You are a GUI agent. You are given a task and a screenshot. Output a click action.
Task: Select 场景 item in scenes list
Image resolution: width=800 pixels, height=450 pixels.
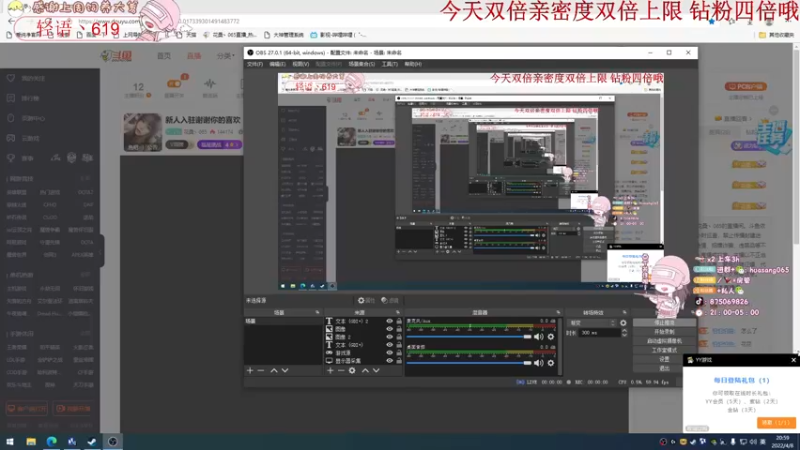284,321
